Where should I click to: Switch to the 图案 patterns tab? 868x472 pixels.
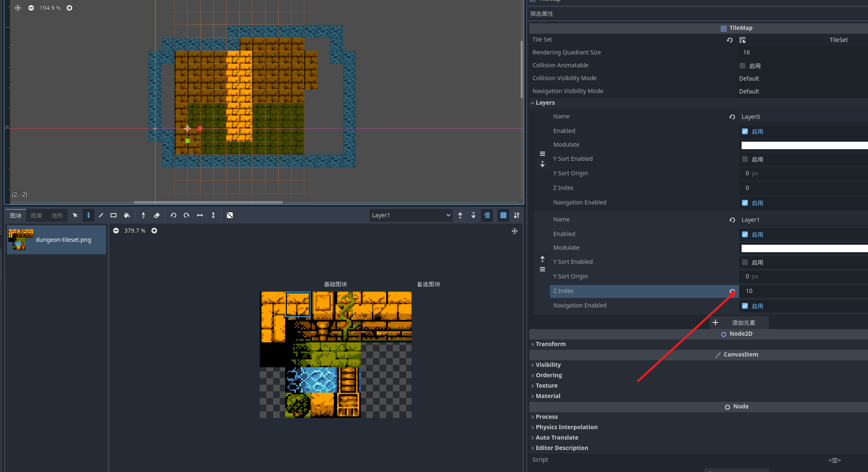point(37,215)
